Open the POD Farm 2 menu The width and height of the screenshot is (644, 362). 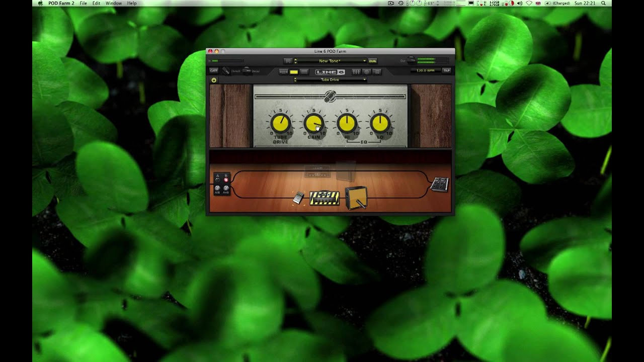[61, 3]
